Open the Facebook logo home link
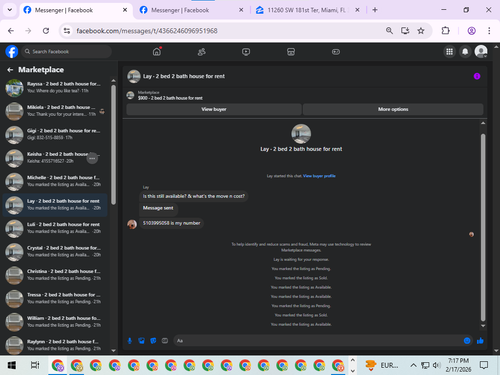Image resolution: width=500 pixels, height=375 pixels. (x=12, y=52)
